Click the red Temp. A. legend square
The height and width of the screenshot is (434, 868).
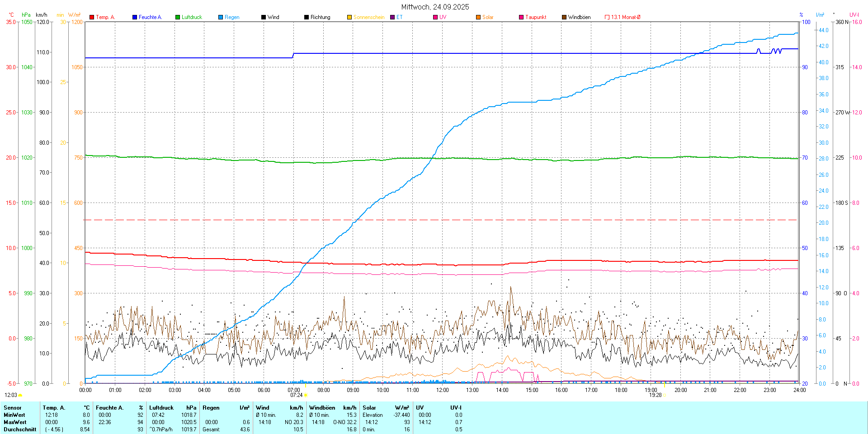click(x=92, y=17)
